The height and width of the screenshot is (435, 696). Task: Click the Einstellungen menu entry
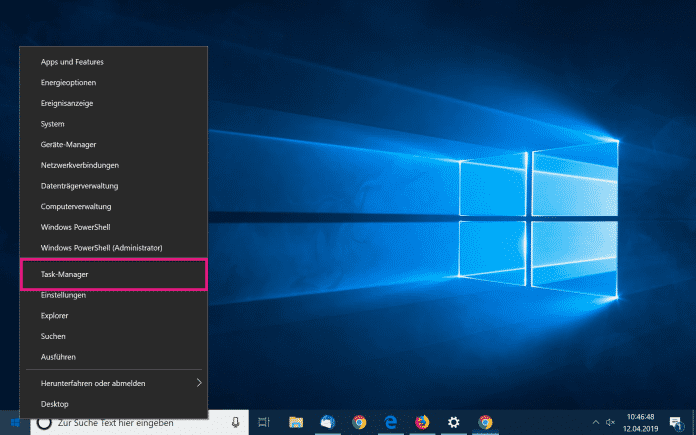coord(63,295)
